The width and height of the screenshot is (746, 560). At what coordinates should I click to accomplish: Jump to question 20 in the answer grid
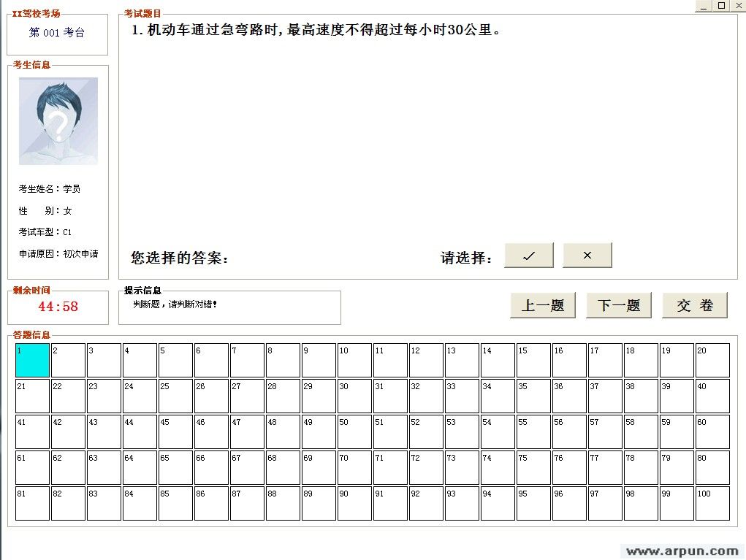712,358
